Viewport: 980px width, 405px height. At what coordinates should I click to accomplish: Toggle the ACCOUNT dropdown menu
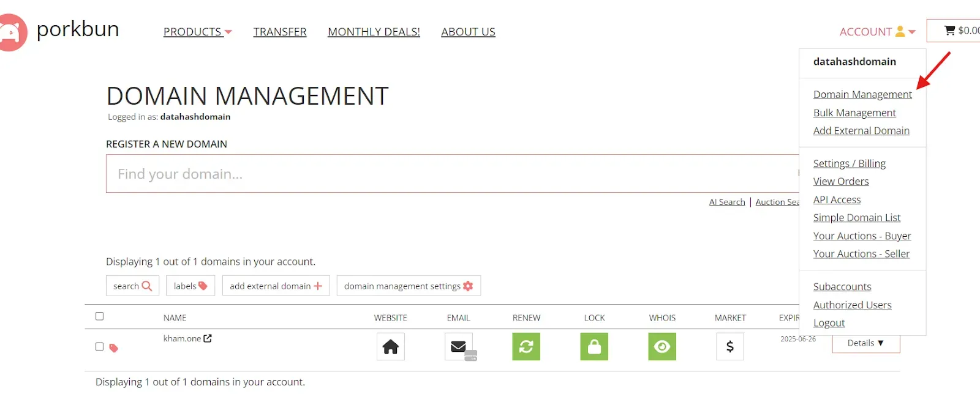877,32
